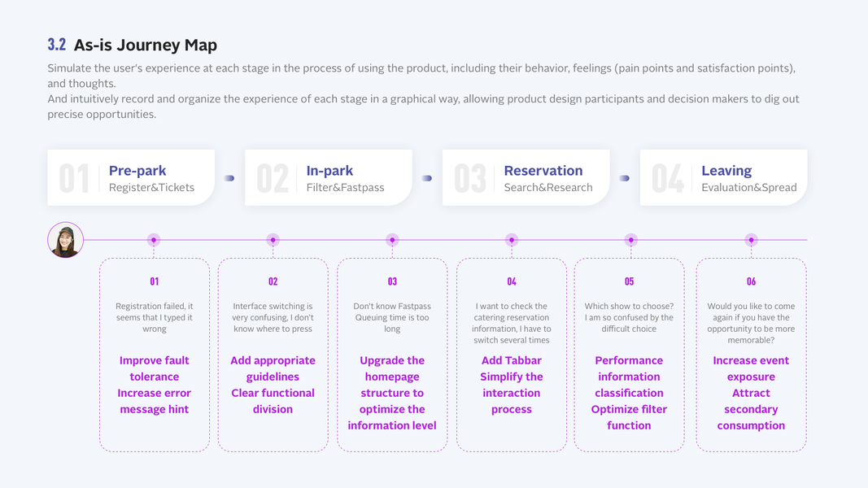Select the timeline dot above card 04
The width and height of the screenshot is (868, 488).
tap(512, 240)
